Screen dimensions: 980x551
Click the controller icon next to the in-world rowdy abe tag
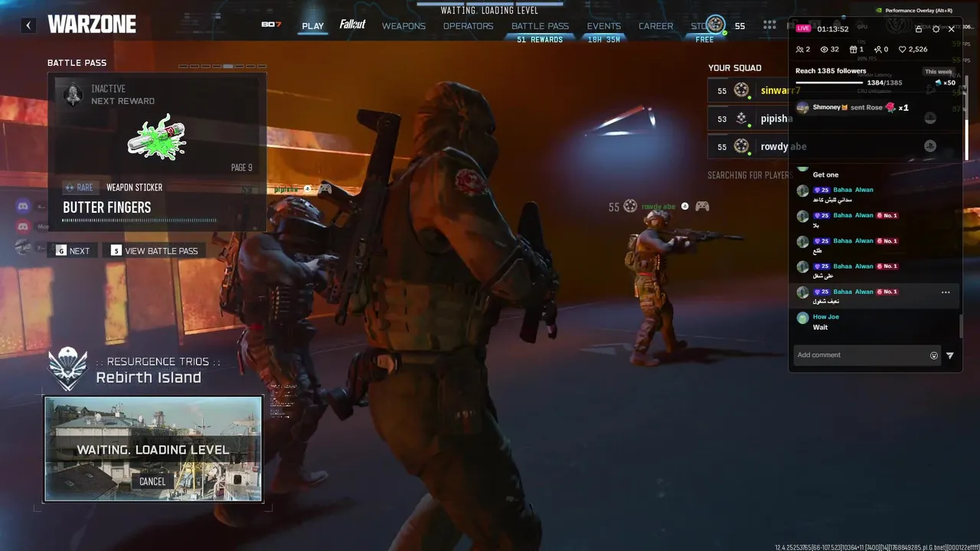tap(702, 206)
